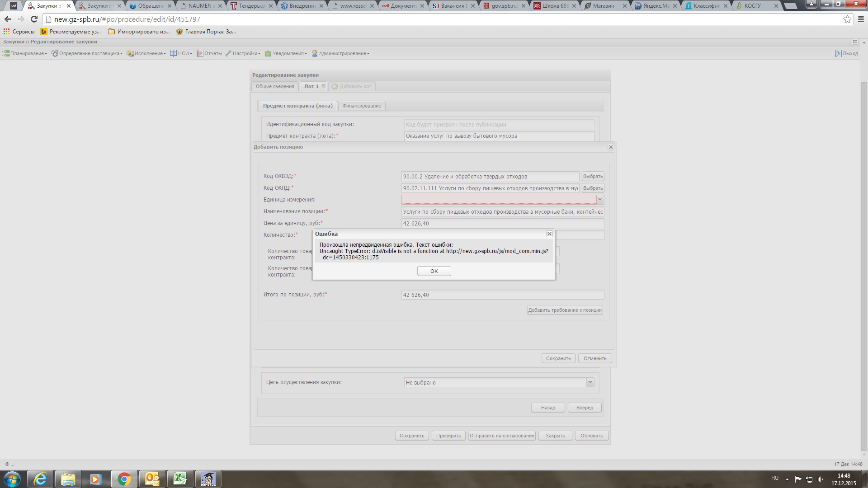Click the page vertical scrollbar

click(x=864, y=267)
